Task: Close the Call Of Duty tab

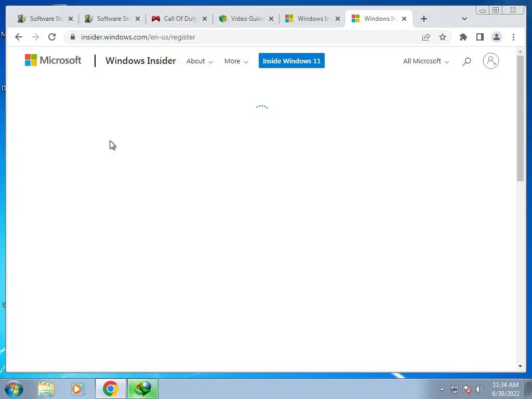Action: pyautogui.click(x=205, y=19)
